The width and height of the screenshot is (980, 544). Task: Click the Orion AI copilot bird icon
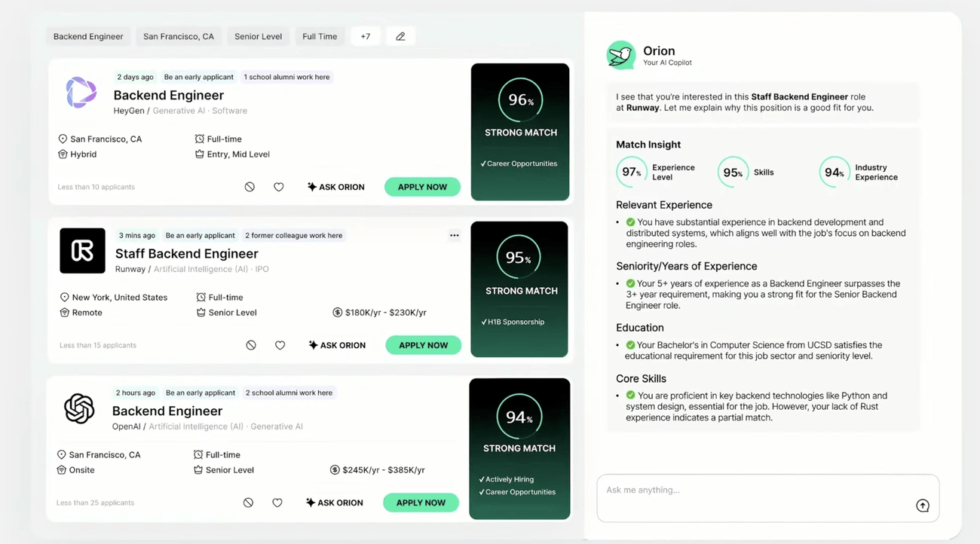point(620,55)
